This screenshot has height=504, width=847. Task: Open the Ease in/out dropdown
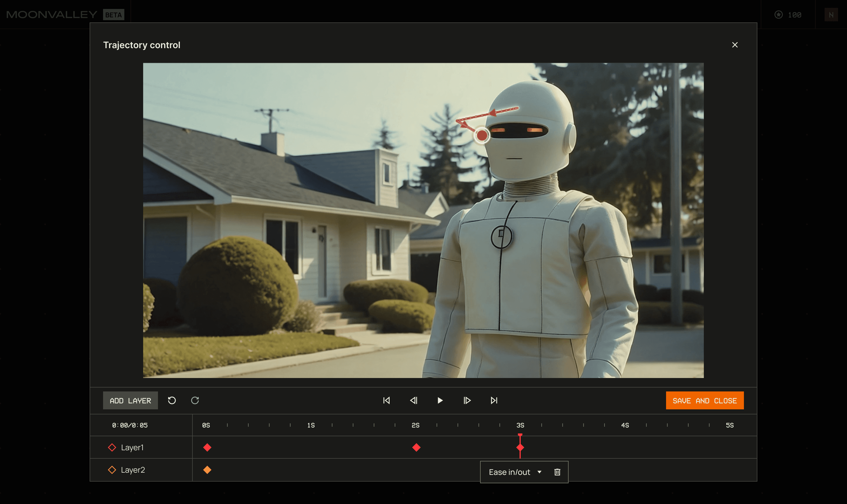pos(509,472)
